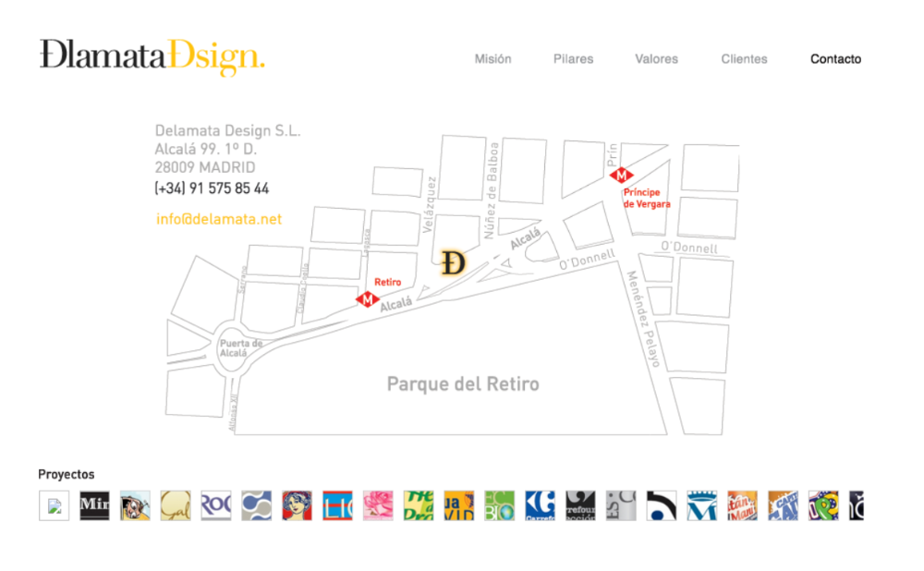Open the blue Carrefour logo thumbnail
Viewport: 924px width, 571px height.
(x=540, y=505)
